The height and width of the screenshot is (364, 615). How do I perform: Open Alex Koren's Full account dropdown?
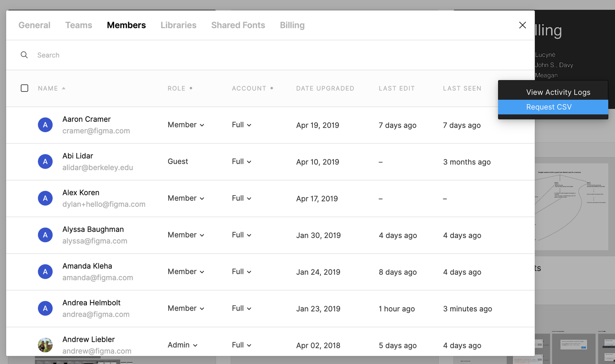[242, 198]
